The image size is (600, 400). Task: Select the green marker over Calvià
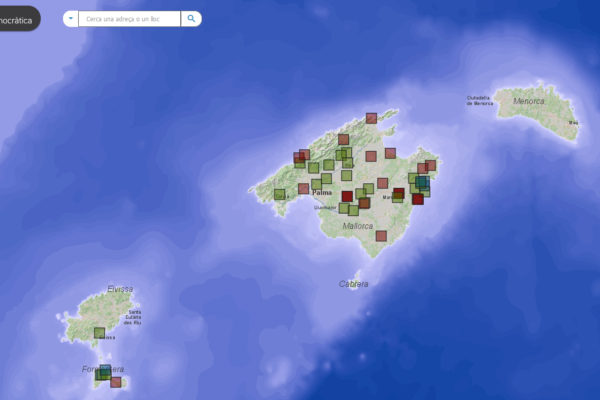tap(280, 194)
